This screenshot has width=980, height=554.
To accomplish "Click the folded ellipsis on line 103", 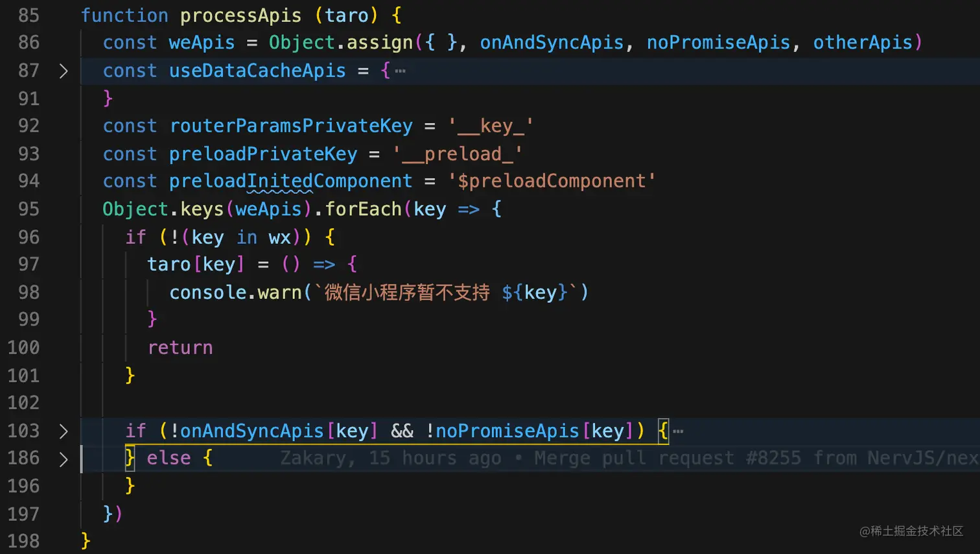I will (x=678, y=431).
